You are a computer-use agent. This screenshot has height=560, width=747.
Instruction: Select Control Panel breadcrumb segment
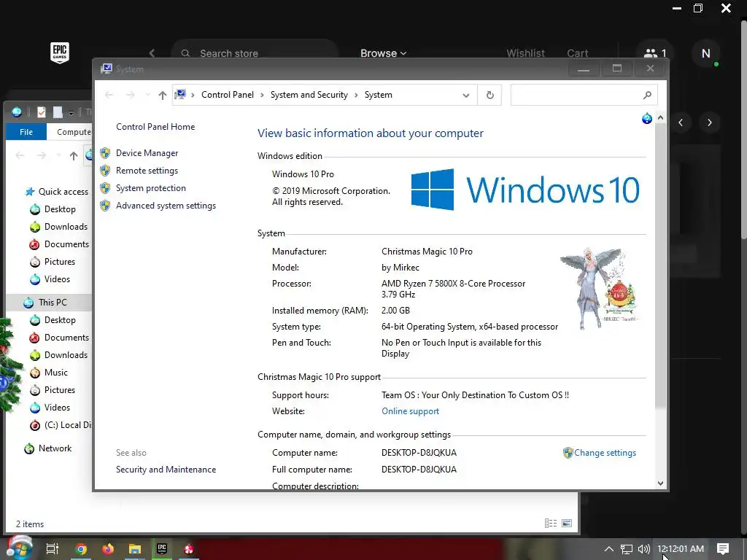pos(228,95)
